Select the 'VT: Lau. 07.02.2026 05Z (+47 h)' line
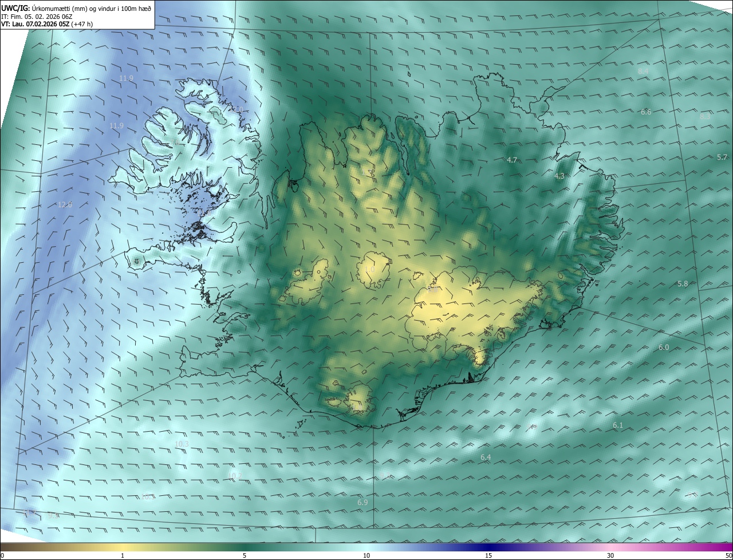This screenshot has width=733, height=560. [47, 25]
